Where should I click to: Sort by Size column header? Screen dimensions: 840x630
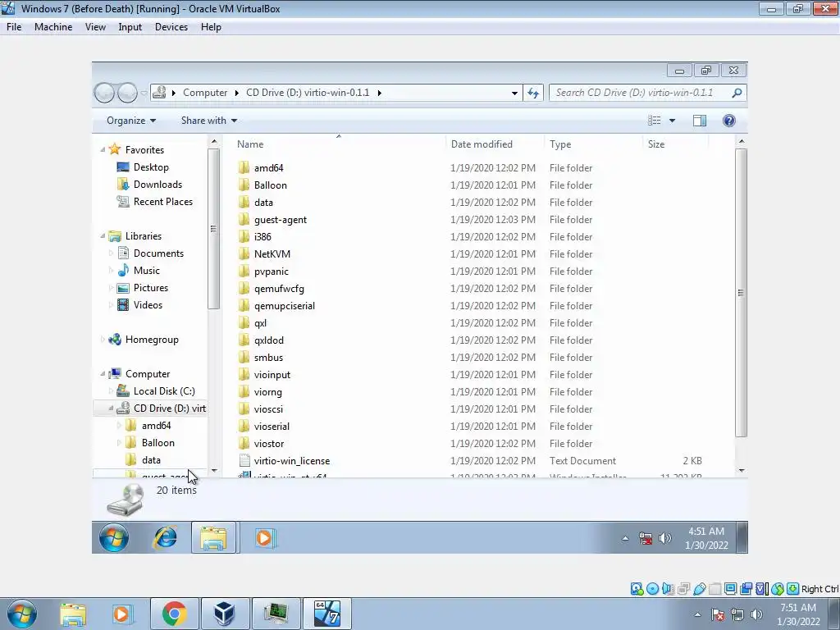tap(675, 144)
